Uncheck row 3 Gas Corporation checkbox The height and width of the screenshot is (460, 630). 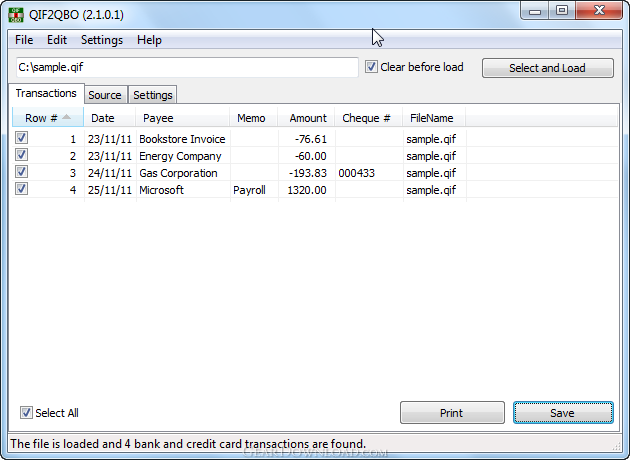pos(22,173)
